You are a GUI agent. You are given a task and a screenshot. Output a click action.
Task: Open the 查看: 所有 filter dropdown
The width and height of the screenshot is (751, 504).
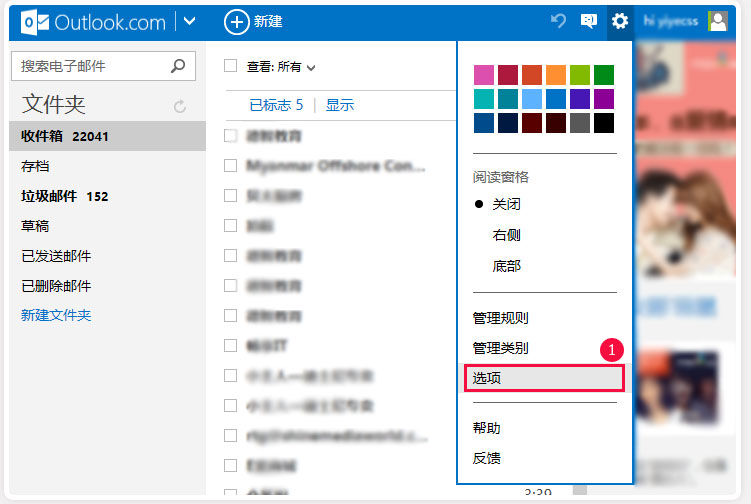pos(281,67)
